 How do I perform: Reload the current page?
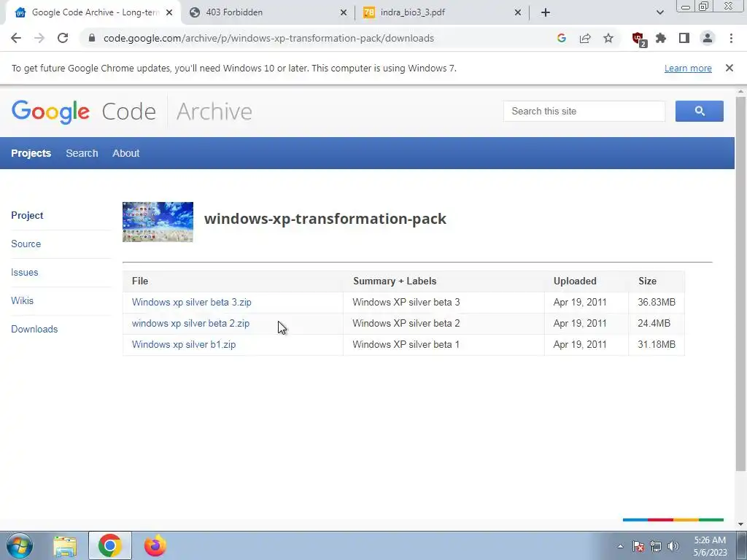pyautogui.click(x=63, y=38)
